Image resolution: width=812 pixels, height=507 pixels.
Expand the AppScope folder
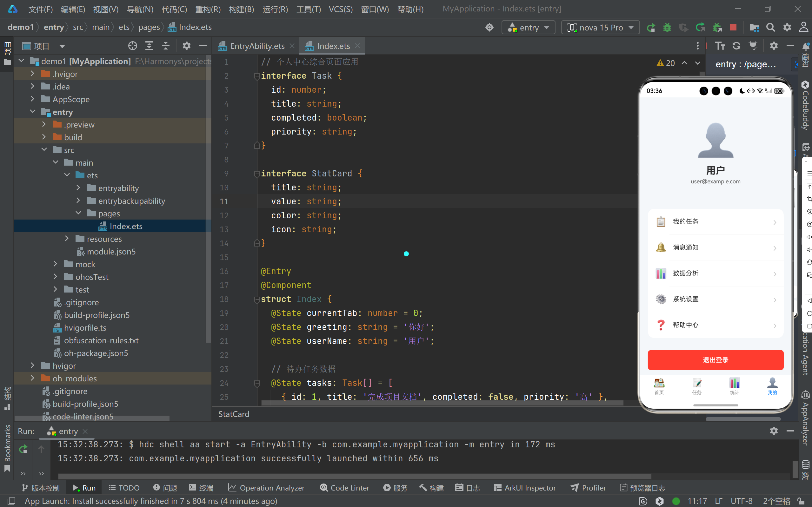(32, 99)
